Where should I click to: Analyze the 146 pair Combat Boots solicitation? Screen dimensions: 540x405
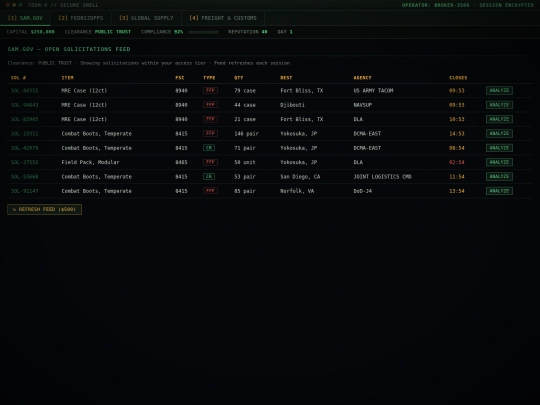point(499,134)
